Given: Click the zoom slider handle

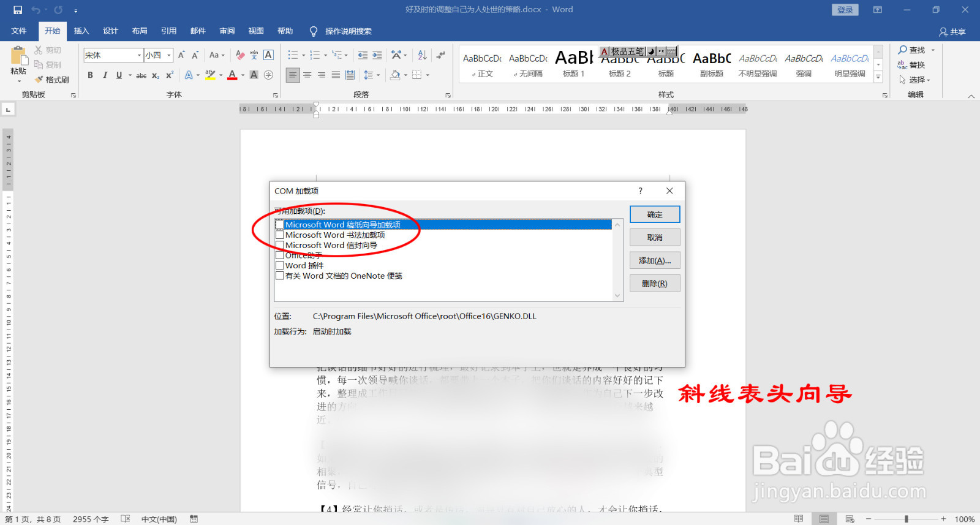Looking at the screenshot, I should pyautogui.click(x=906, y=519).
